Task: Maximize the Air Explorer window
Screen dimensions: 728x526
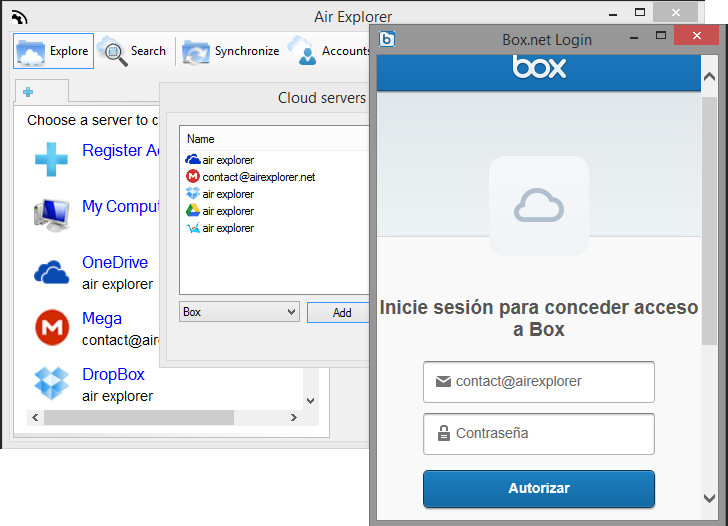Action: tap(640, 13)
